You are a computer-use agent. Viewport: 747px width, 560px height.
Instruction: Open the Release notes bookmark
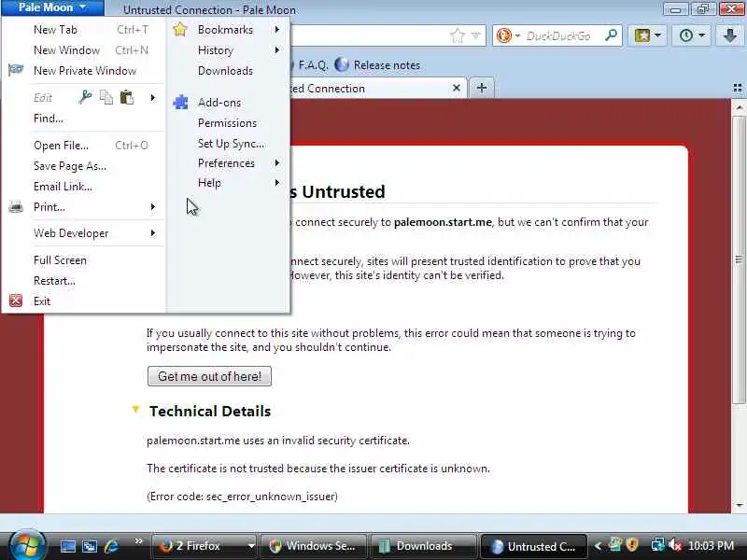(x=377, y=64)
